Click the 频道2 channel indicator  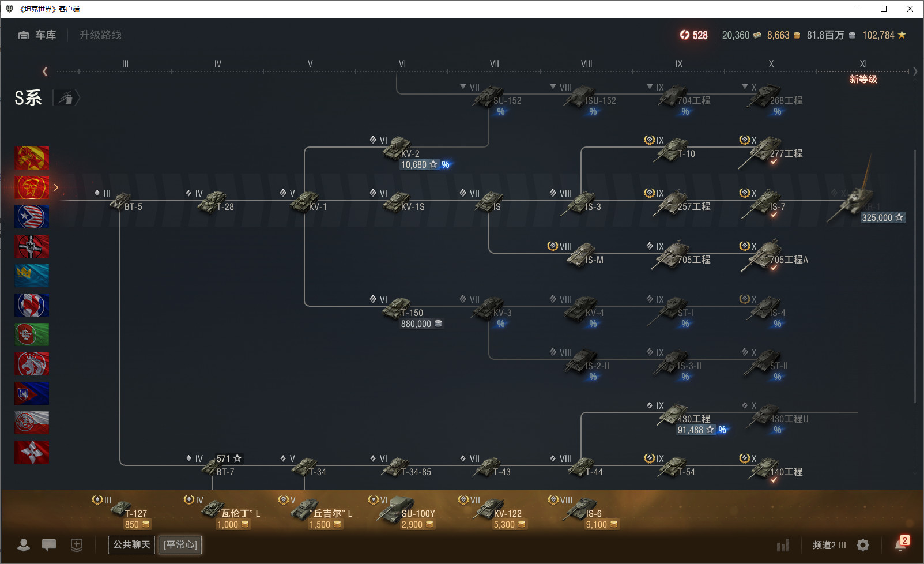[829, 545]
